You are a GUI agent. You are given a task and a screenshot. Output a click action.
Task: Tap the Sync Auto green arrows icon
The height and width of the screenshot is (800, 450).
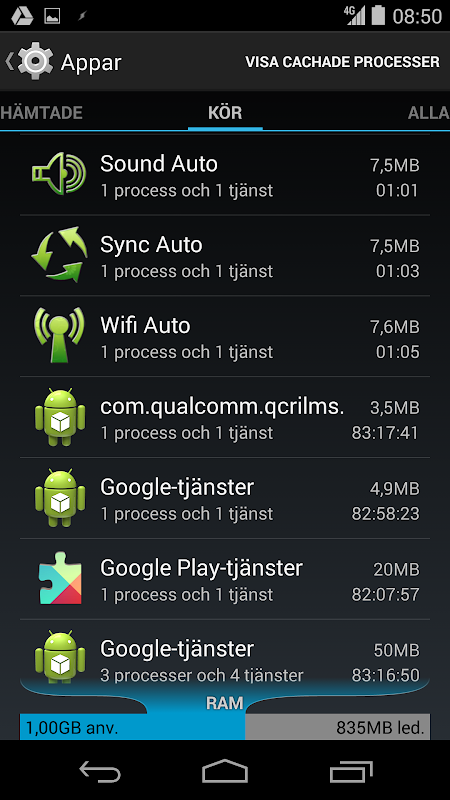point(59,255)
